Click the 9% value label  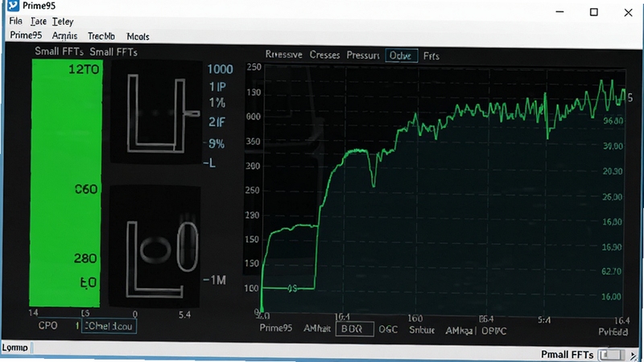click(216, 144)
